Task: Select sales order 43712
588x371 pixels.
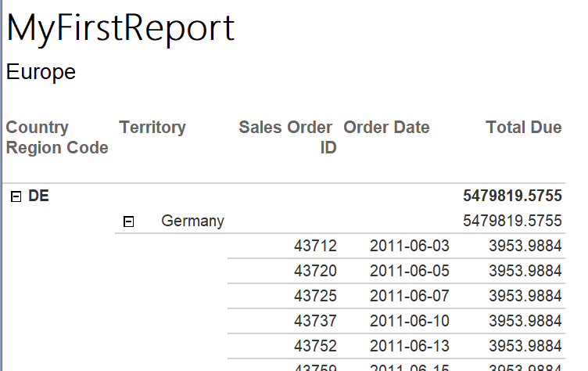Action: pos(315,246)
